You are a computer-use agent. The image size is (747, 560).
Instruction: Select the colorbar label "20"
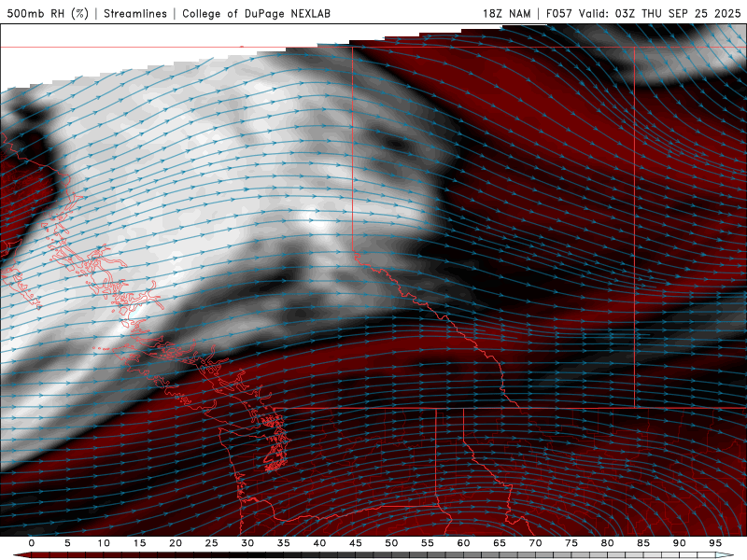(x=176, y=543)
